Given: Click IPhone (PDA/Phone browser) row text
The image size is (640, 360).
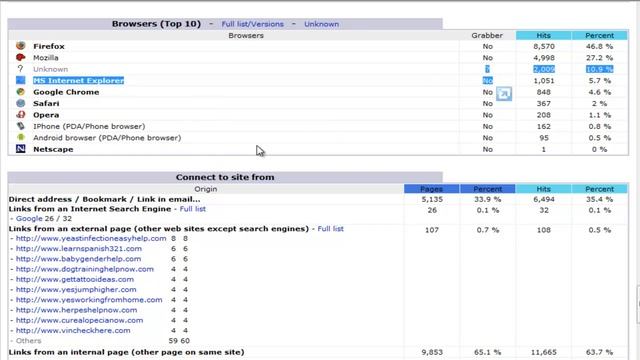Looking at the screenshot, I should click(89, 126).
